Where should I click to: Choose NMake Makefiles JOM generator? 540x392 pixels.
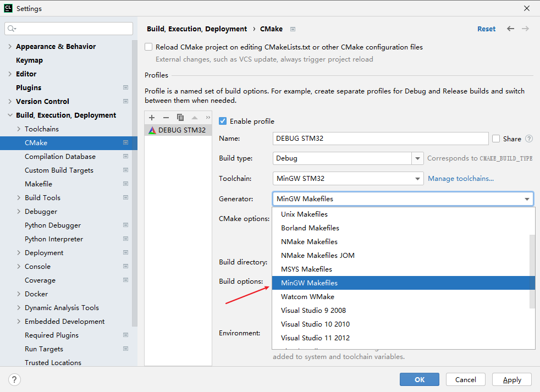401,256
